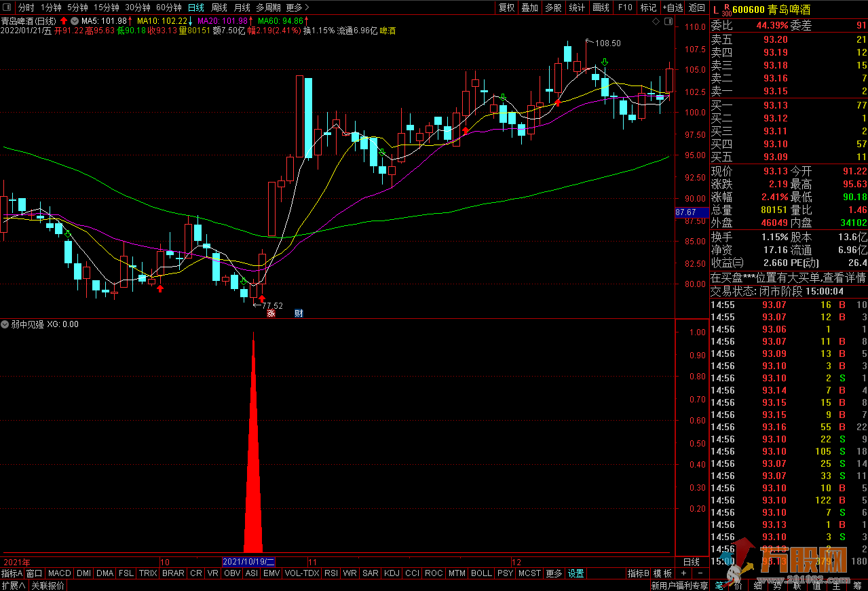Open the 多股 view

[554, 7]
